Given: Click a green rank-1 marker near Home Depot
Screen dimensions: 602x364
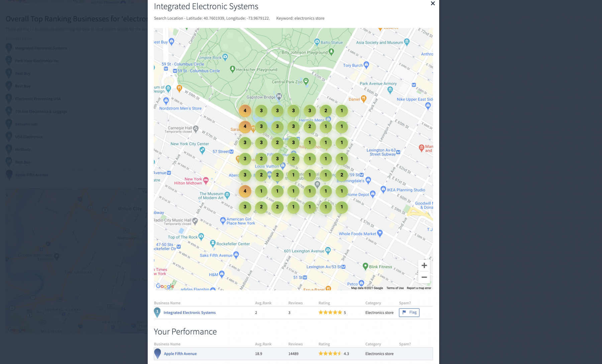Looking at the screenshot, I should pyautogui.click(x=341, y=191).
